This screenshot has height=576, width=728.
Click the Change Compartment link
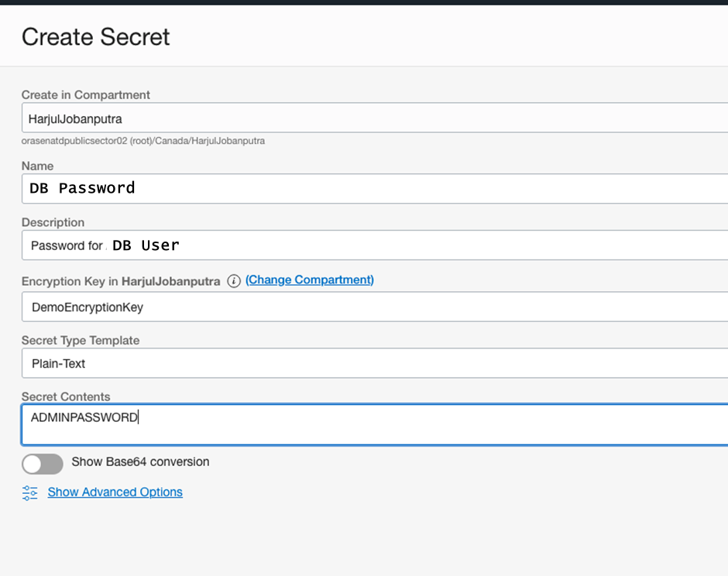click(x=310, y=280)
